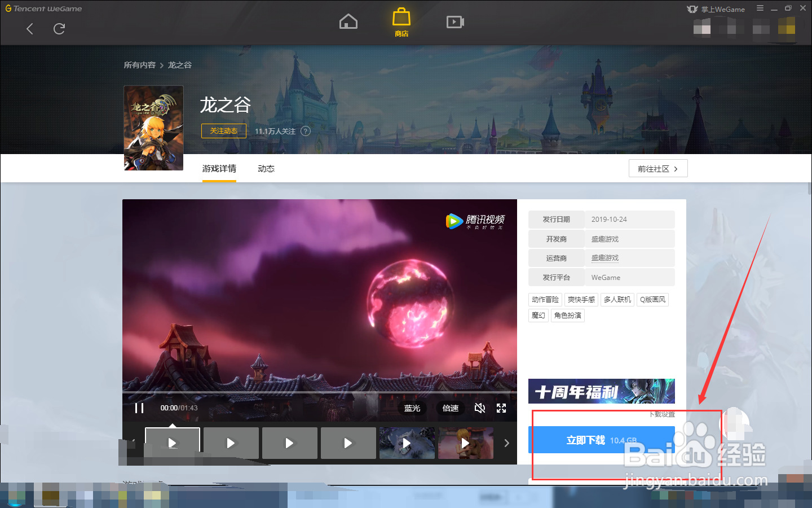Click the 爽快手感 tag
812x508 pixels.
tap(581, 300)
